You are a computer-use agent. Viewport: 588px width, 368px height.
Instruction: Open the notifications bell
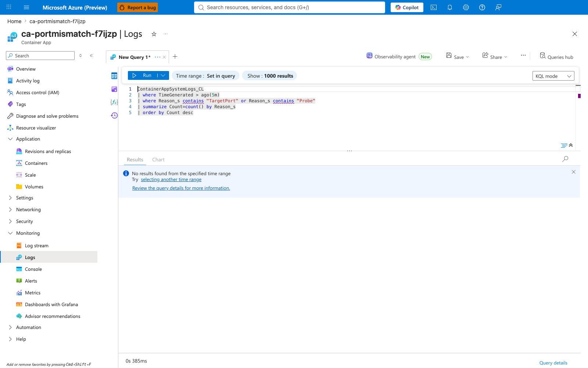pos(450,7)
